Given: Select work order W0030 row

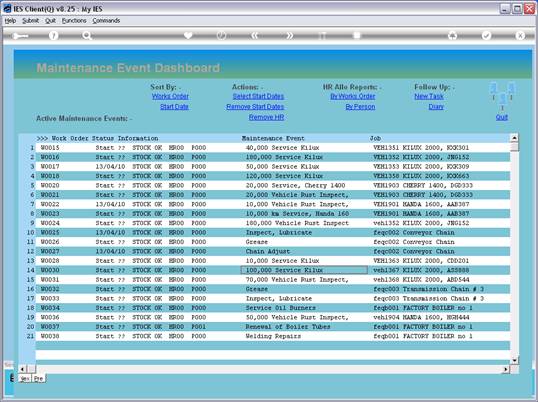Looking at the screenshot, I should point(272,270).
